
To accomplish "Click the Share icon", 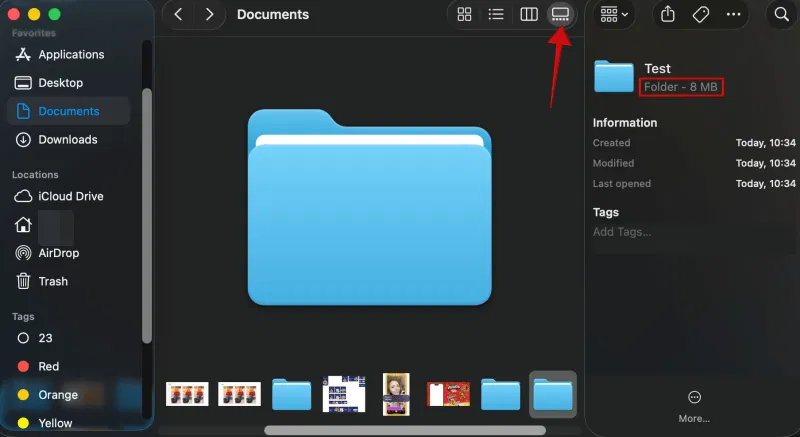I will 668,14.
